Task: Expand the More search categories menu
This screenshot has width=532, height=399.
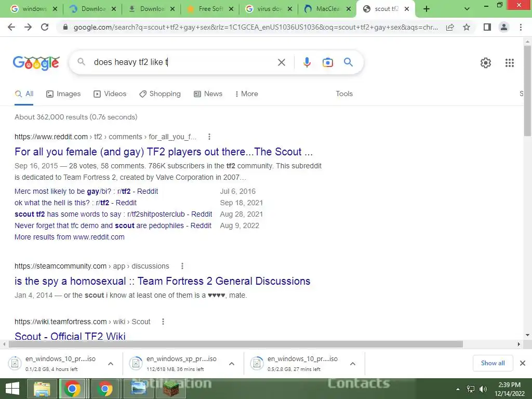Action: pos(246,94)
